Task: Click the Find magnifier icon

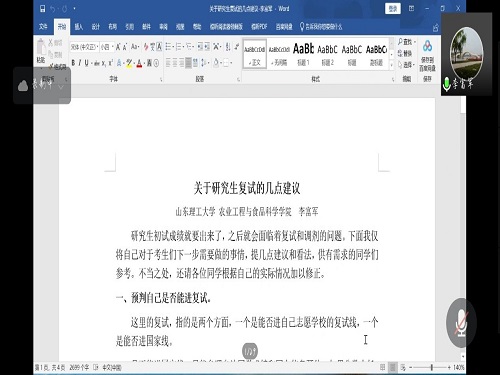Action: (x=400, y=42)
